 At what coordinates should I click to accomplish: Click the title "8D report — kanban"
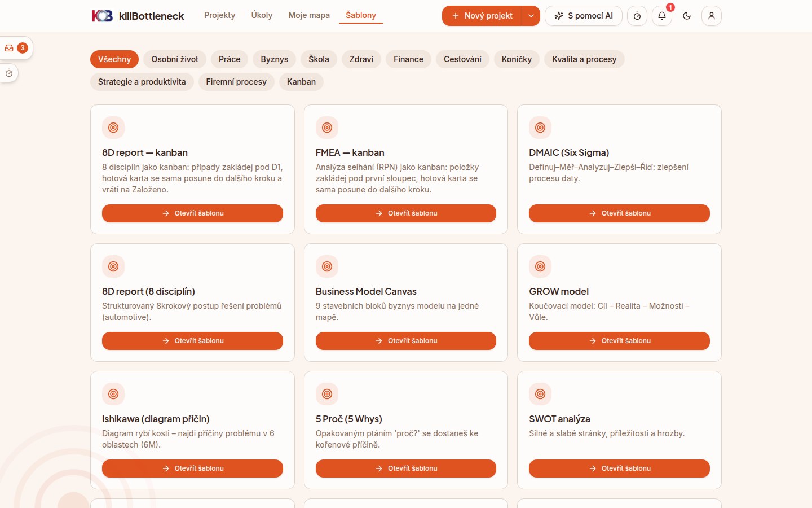(x=145, y=152)
